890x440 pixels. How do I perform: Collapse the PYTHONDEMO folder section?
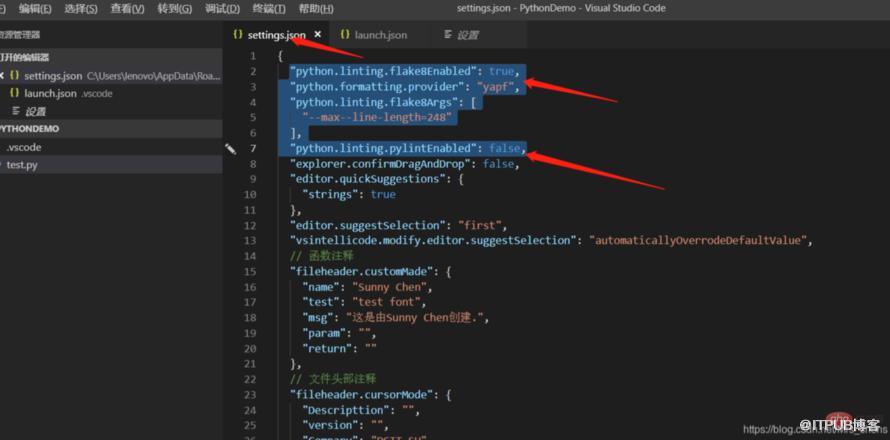111,129
